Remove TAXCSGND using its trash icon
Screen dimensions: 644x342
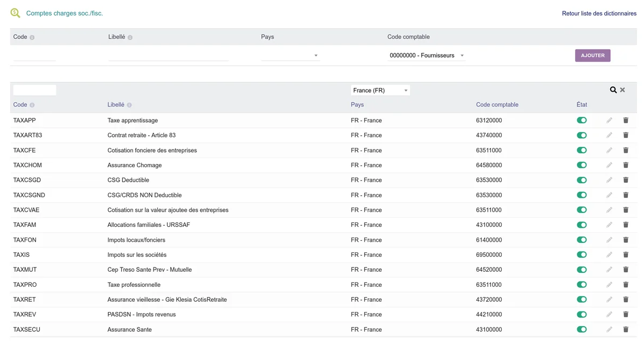pos(626,195)
